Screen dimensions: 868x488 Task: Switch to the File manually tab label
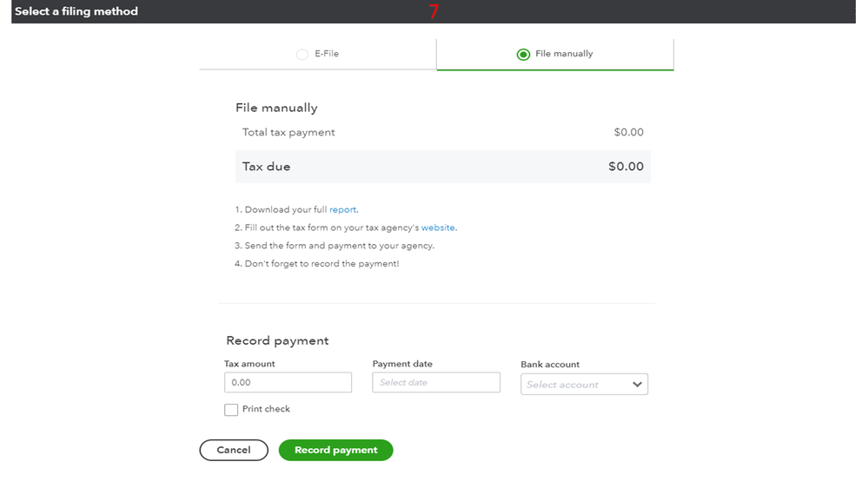point(564,54)
